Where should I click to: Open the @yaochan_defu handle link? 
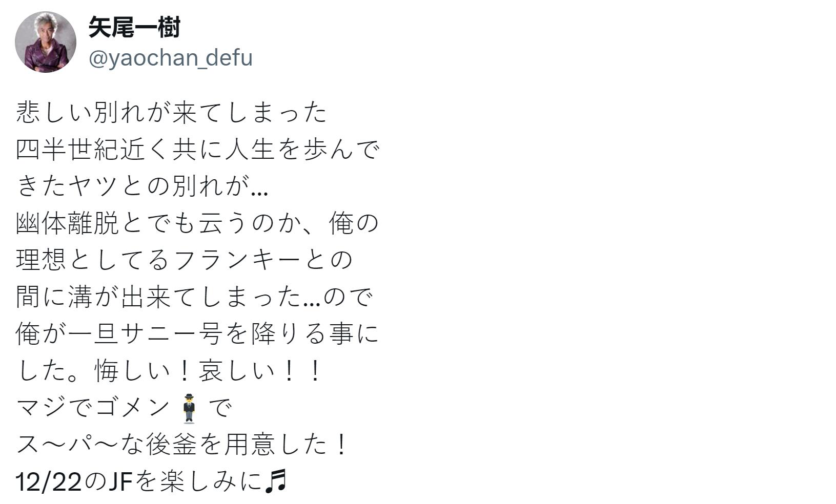(171, 58)
